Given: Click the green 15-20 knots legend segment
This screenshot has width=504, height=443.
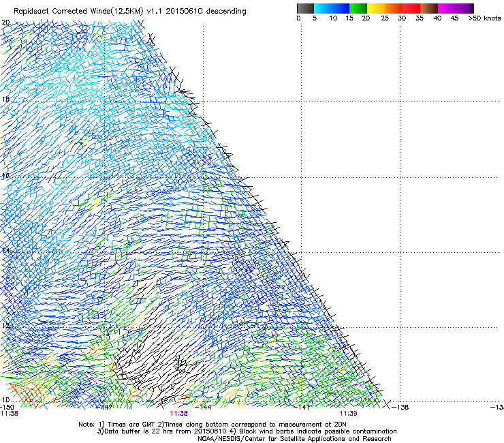Looking at the screenshot, I should 358,8.
